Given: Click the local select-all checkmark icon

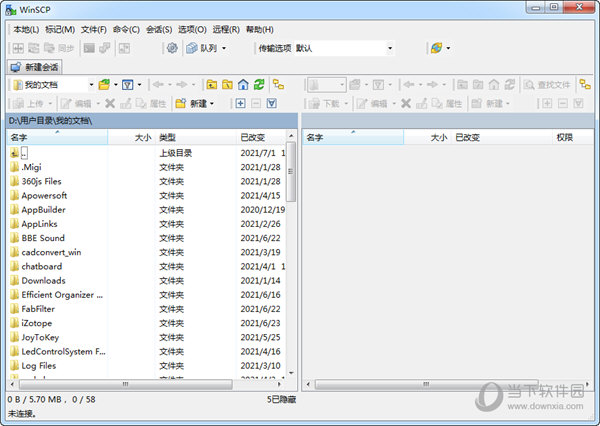Looking at the screenshot, I should click(x=272, y=103).
